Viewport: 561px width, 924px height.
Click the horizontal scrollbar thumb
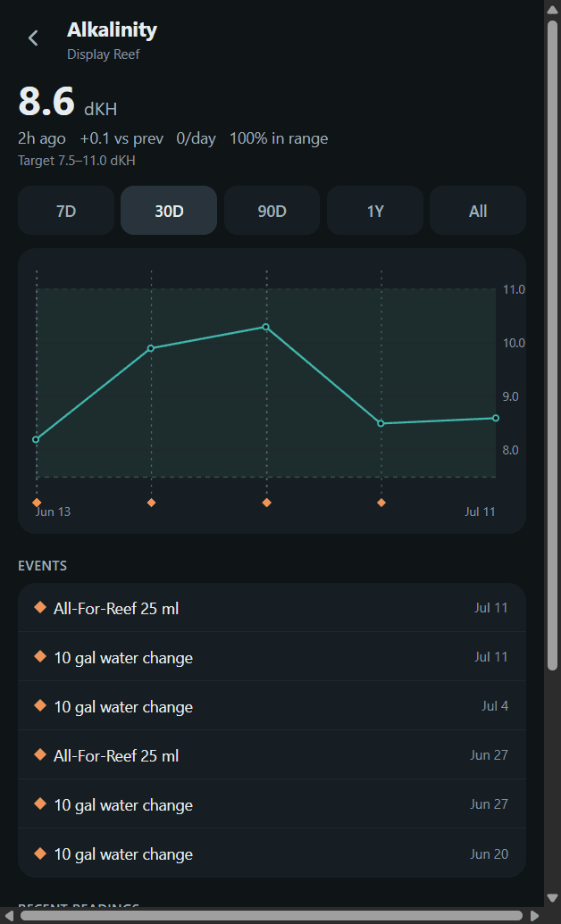(x=272, y=916)
